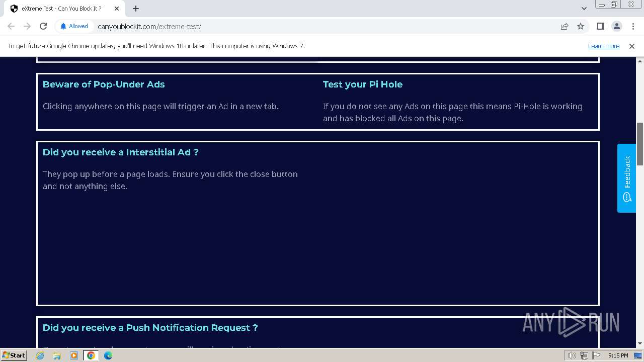Screen dimensions: 644x362
Task: Open the Windows Start menu
Action: (14, 355)
